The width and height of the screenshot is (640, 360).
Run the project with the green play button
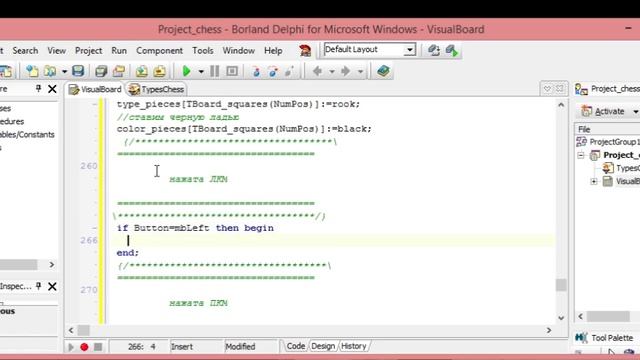click(x=187, y=71)
